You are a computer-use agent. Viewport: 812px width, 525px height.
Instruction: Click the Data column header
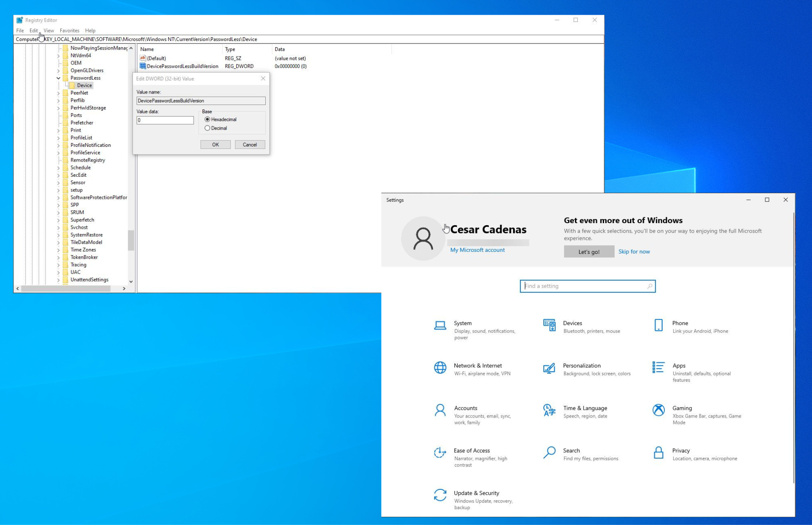tap(332, 49)
